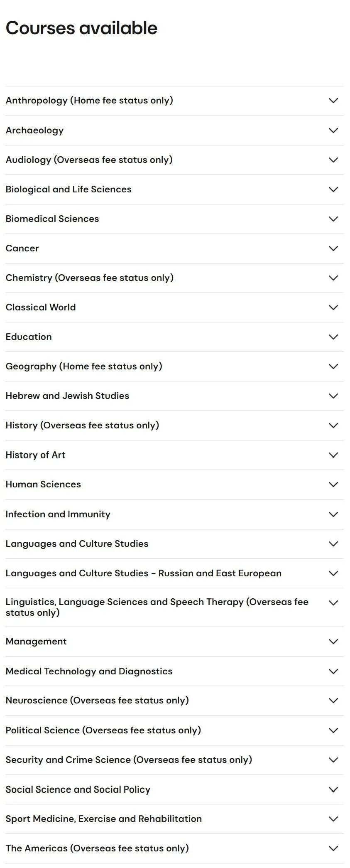350x868 pixels.
Task: Click the Biomedical Sciences chevron icon
Action: [333, 219]
